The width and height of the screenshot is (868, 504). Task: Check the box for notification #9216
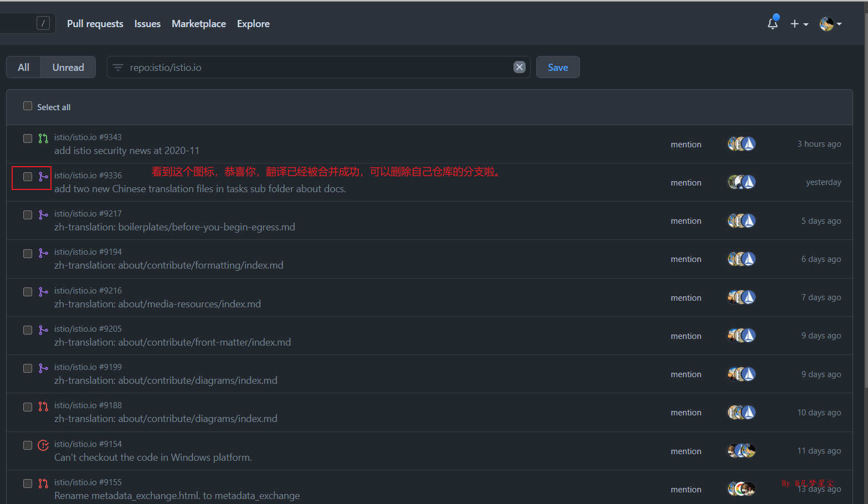click(x=28, y=292)
